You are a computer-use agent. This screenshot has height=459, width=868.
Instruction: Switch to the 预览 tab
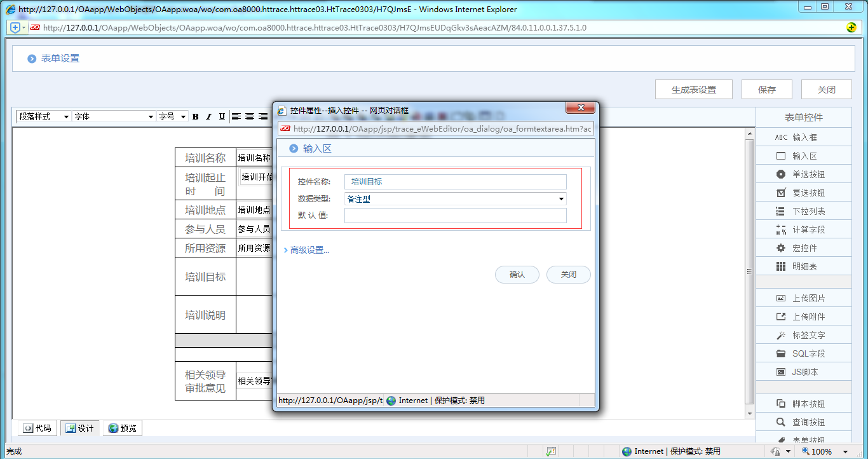pyautogui.click(x=122, y=428)
